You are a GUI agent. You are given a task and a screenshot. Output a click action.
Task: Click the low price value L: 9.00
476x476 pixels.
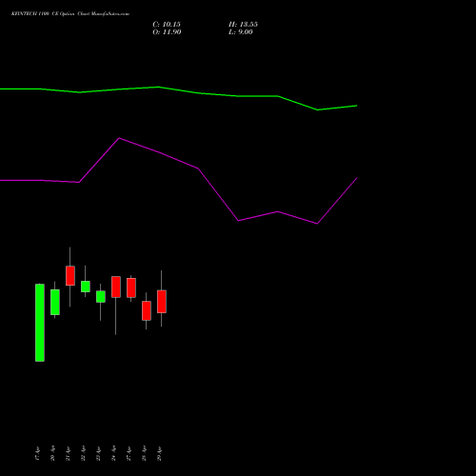241,32
